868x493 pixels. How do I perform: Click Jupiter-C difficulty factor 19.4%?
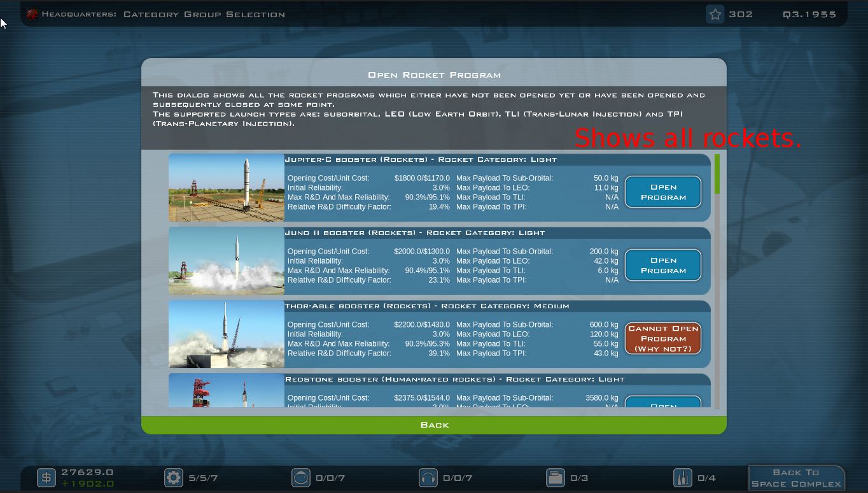(x=439, y=207)
